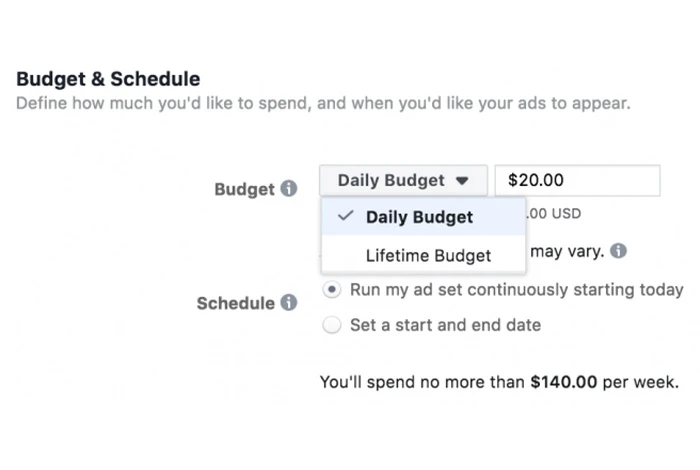Click the Budget & Schedule section heading
This screenshot has height=470, width=700.
pyautogui.click(x=108, y=79)
